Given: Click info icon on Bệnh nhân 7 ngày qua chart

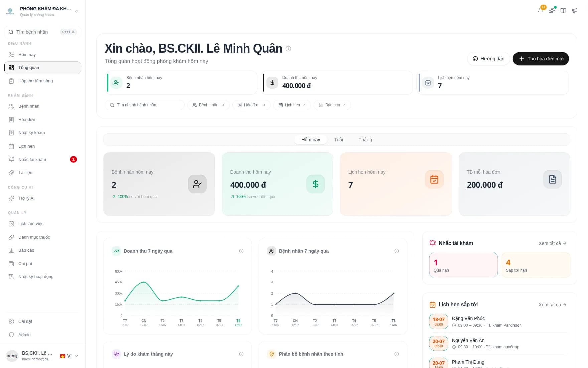Looking at the screenshot, I should (x=397, y=251).
